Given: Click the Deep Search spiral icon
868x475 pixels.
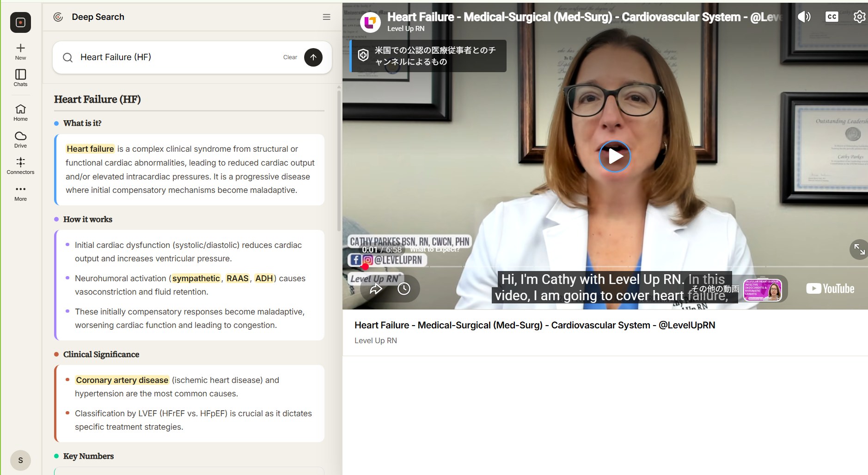Looking at the screenshot, I should click(58, 17).
